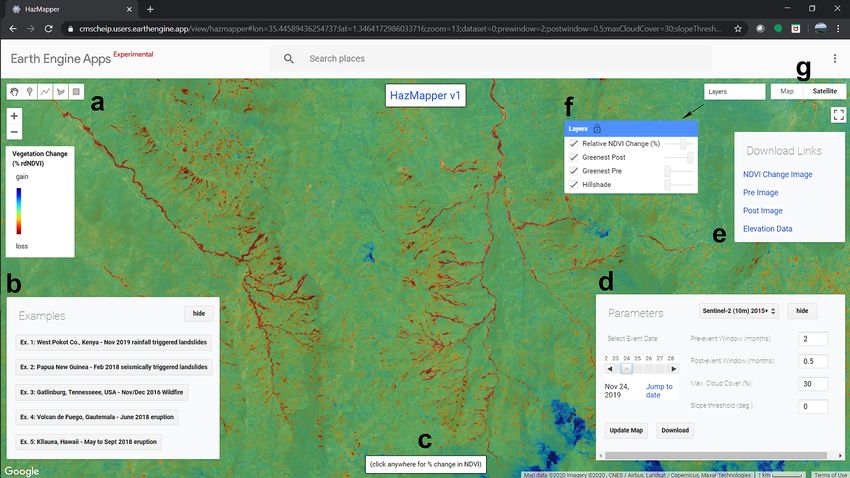The height and width of the screenshot is (478, 850).
Task: Load Ex. 2 Papua New Guinea landslides
Action: pos(114,367)
